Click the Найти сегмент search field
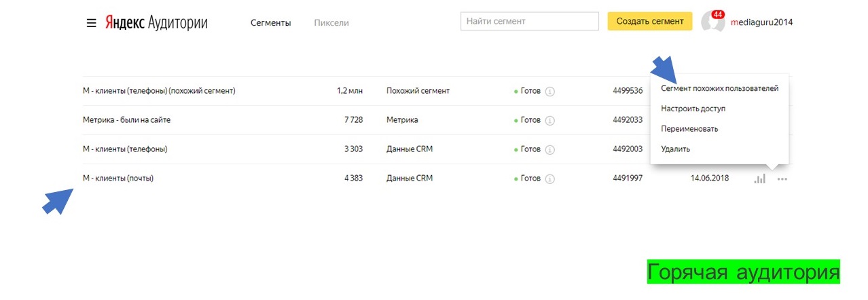The height and width of the screenshot is (300, 868). pyautogui.click(x=529, y=21)
